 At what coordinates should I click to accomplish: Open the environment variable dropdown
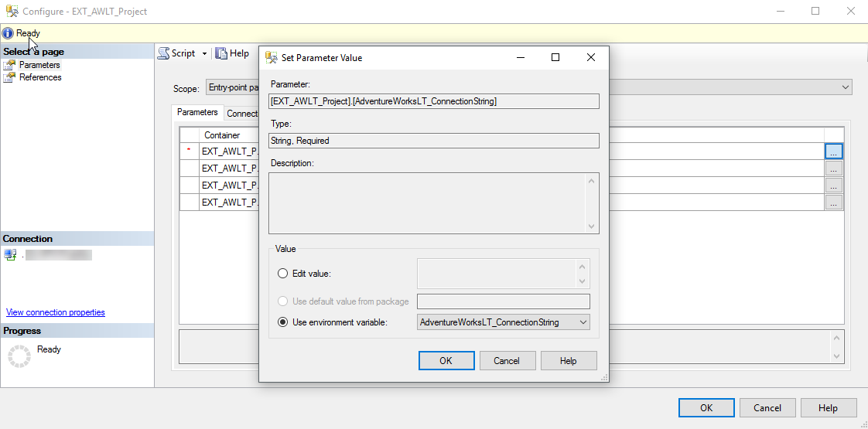pyautogui.click(x=583, y=322)
